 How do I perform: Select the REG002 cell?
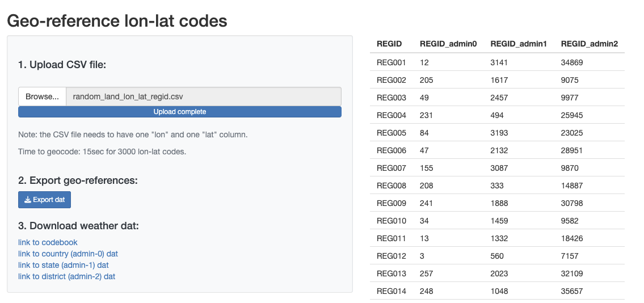click(392, 80)
